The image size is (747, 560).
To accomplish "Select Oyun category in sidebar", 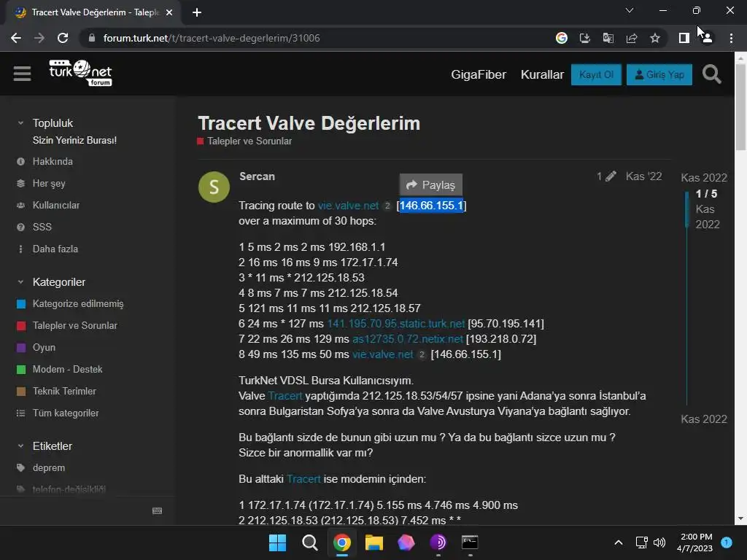I will coord(44,348).
